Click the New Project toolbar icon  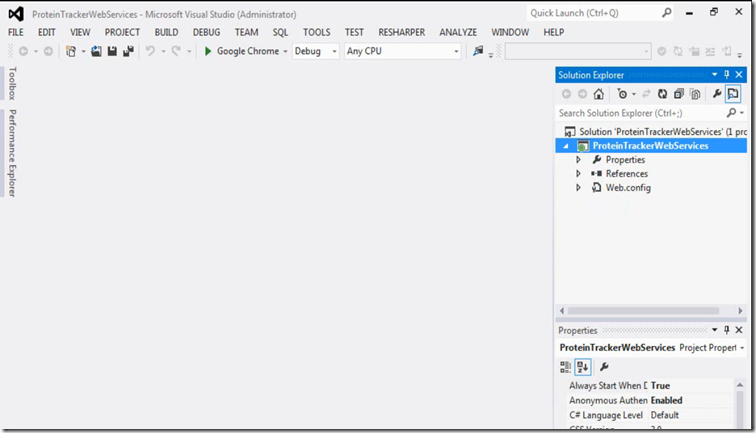point(71,51)
